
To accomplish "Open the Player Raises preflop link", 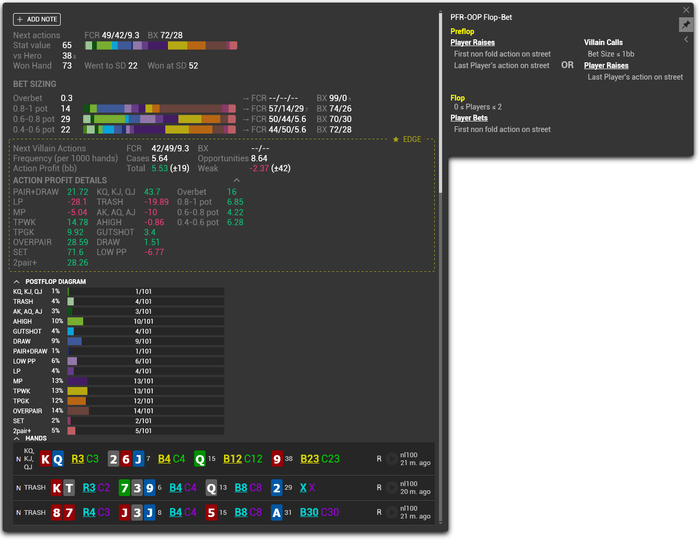I will (472, 42).
